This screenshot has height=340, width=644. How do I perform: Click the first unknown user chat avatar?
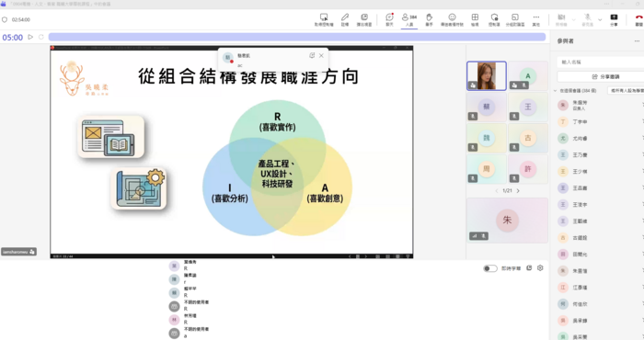[174, 306]
